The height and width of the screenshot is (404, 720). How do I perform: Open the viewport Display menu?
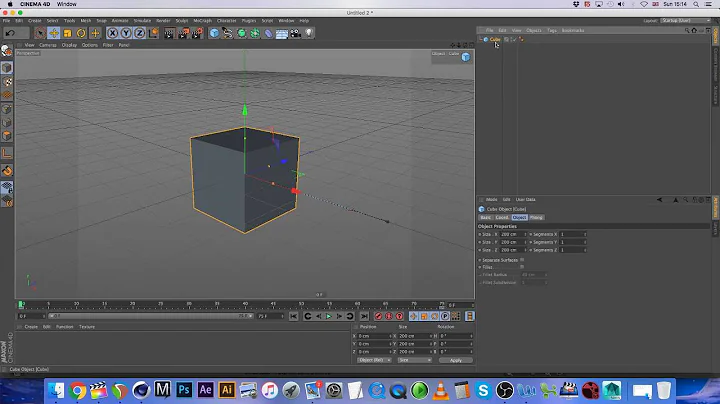[x=69, y=45]
